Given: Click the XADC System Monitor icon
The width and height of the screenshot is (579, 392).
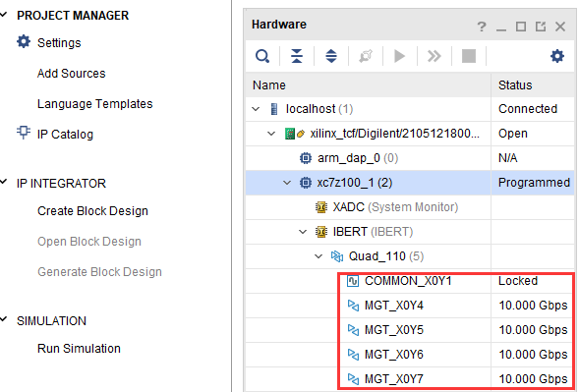Looking at the screenshot, I should click(321, 207).
